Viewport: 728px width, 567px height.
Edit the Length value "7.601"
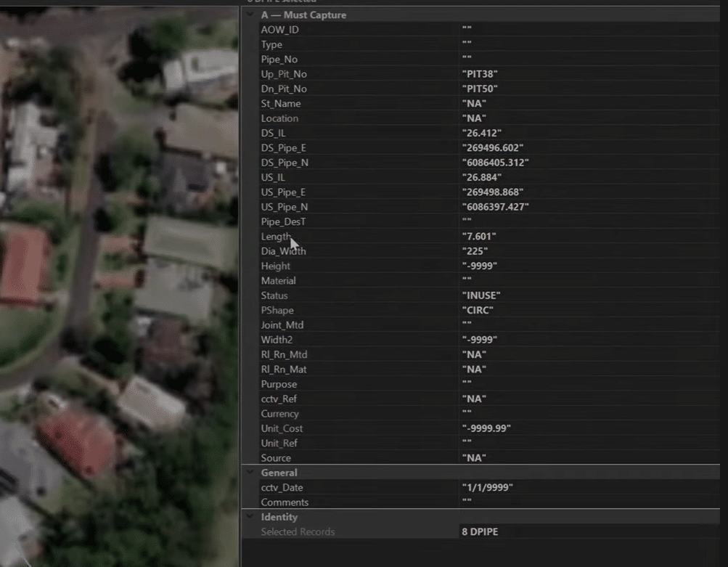[x=479, y=237]
